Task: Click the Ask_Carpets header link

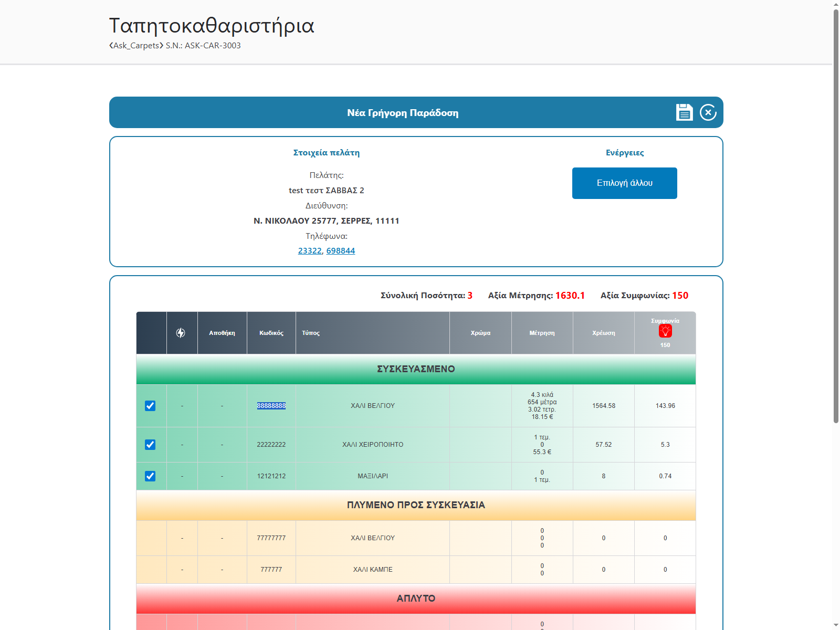Action: click(x=136, y=46)
